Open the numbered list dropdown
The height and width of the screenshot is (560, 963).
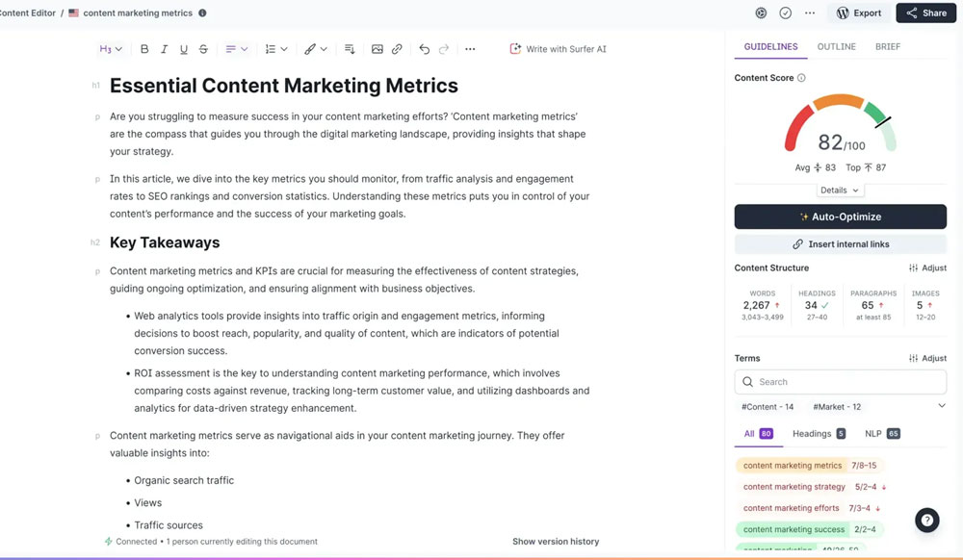click(x=275, y=49)
